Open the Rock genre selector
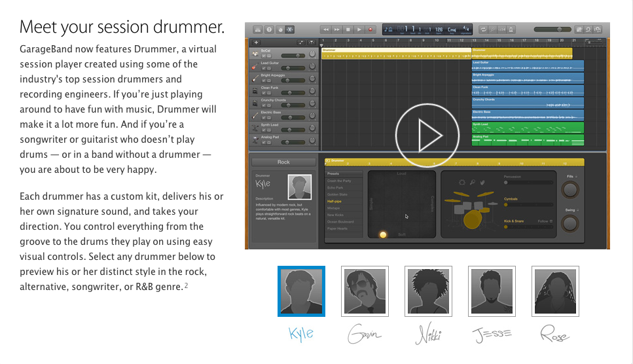Image resolution: width=633 pixels, height=364 pixels. (283, 162)
